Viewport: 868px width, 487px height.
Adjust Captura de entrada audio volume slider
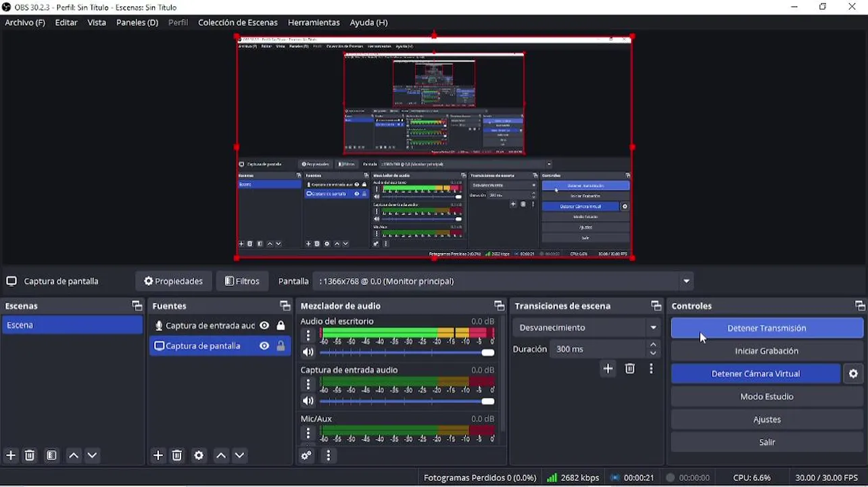(407, 401)
